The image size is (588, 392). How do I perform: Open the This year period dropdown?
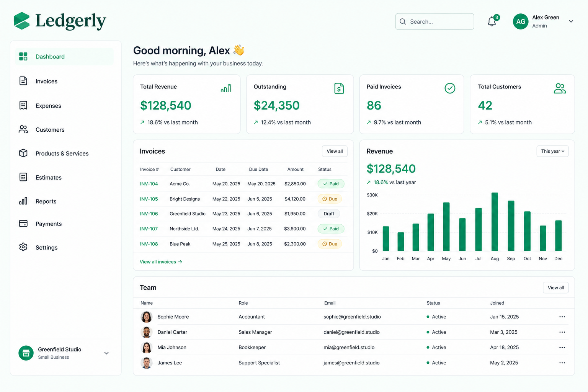click(552, 151)
